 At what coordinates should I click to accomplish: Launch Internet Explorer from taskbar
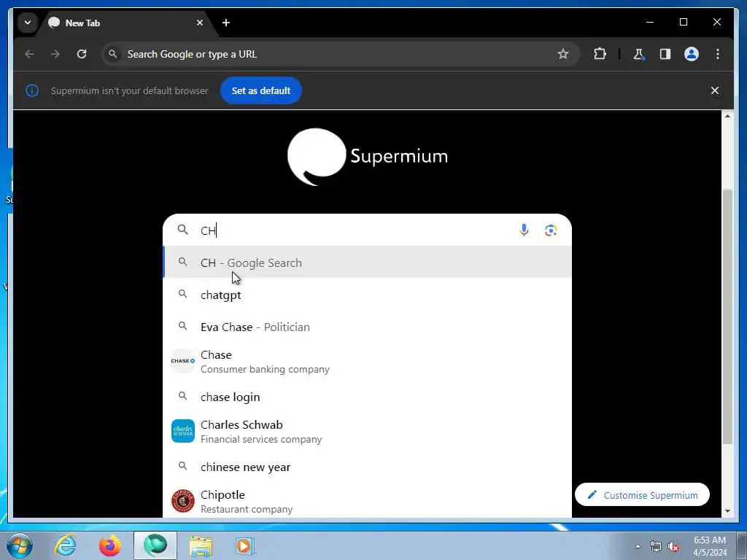coord(65,545)
